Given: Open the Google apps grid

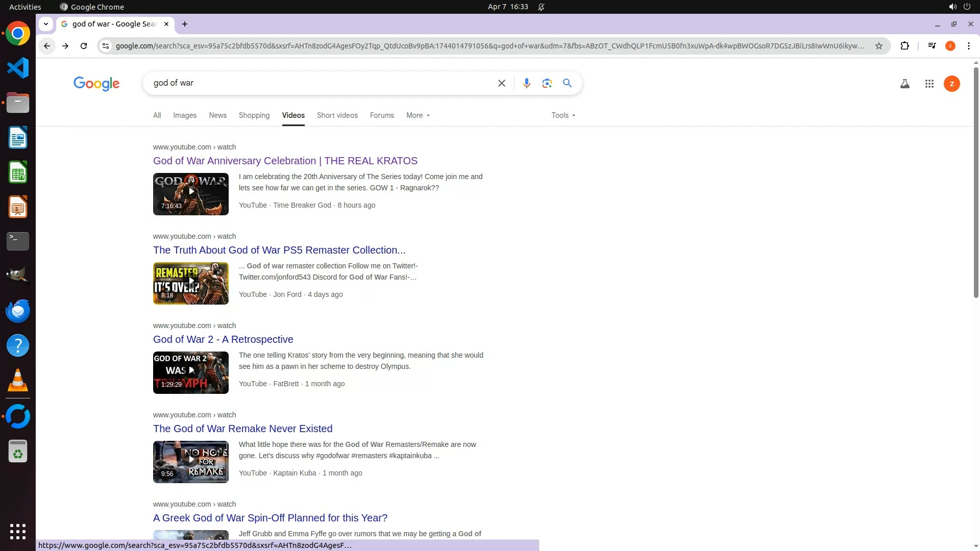Looking at the screenshot, I should pyautogui.click(x=929, y=84).
